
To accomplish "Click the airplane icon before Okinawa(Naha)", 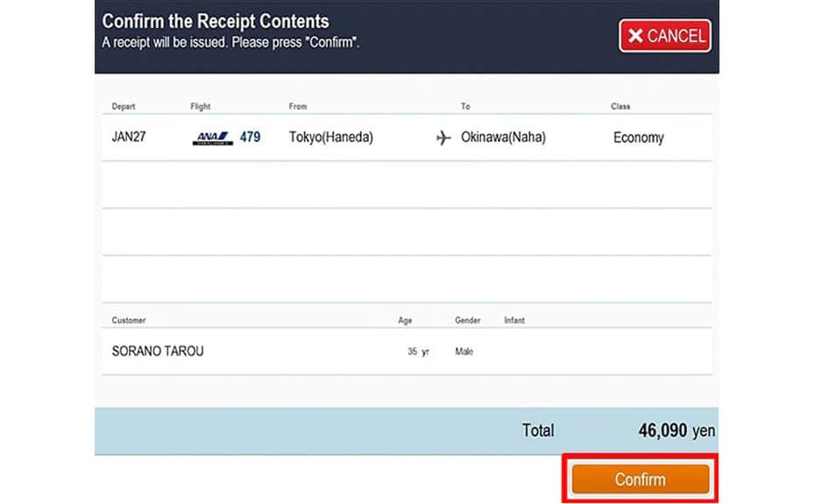I will [443, 138].
